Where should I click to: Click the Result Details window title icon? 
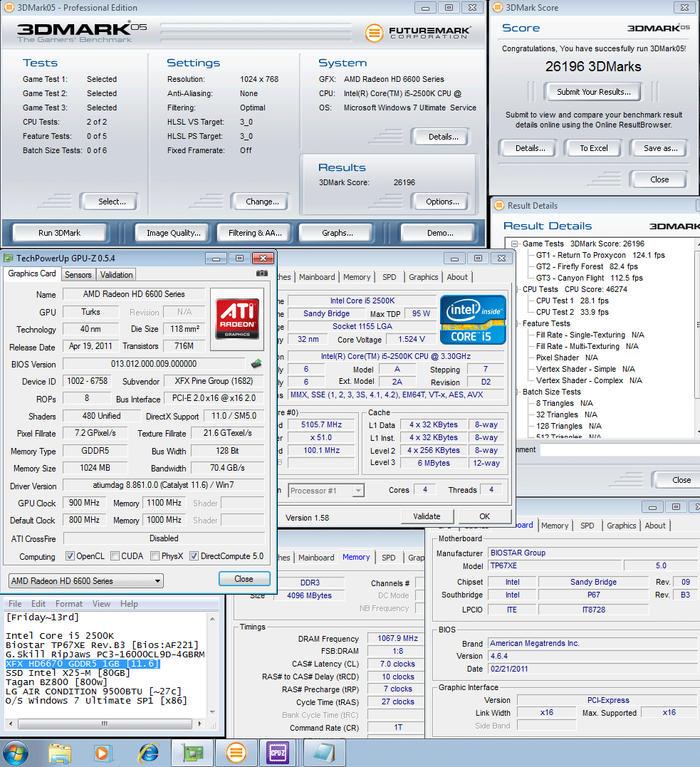point(499,205)
